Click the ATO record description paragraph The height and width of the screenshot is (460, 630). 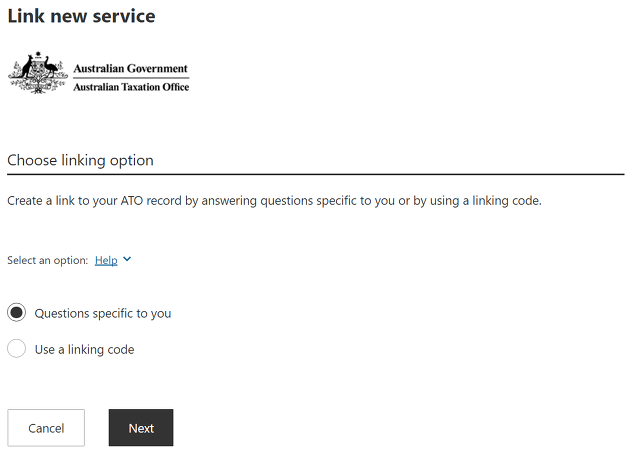pyautogui.click(x=274, y=200)
